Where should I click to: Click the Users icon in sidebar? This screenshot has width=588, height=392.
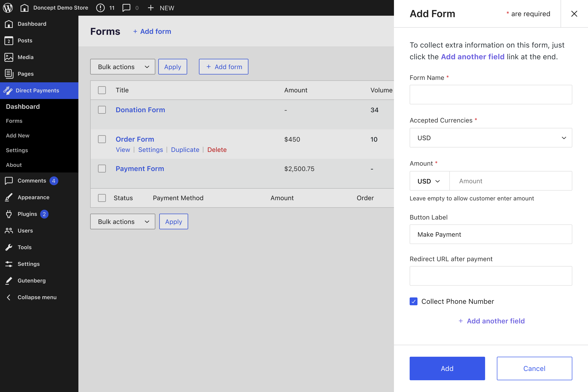click(9, 231)
